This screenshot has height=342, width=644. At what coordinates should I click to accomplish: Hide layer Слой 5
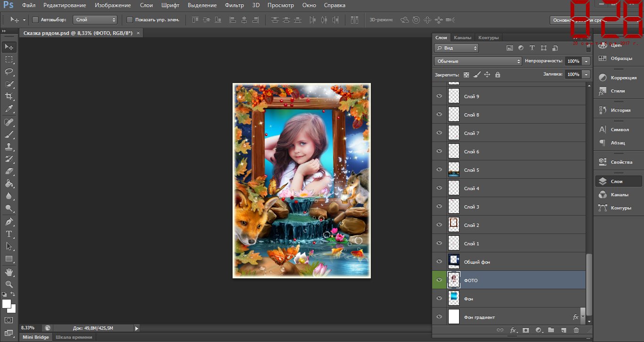tap(440, 170)
